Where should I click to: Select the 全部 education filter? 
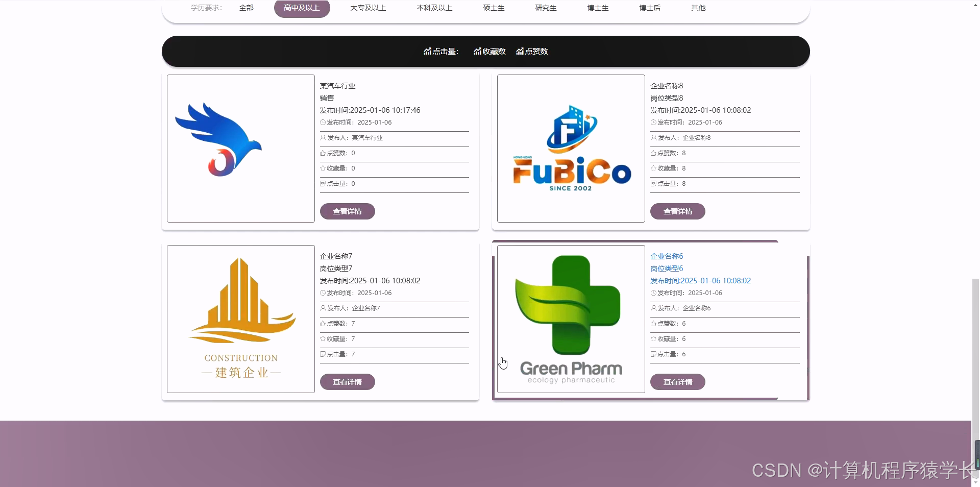coord(246,8)
